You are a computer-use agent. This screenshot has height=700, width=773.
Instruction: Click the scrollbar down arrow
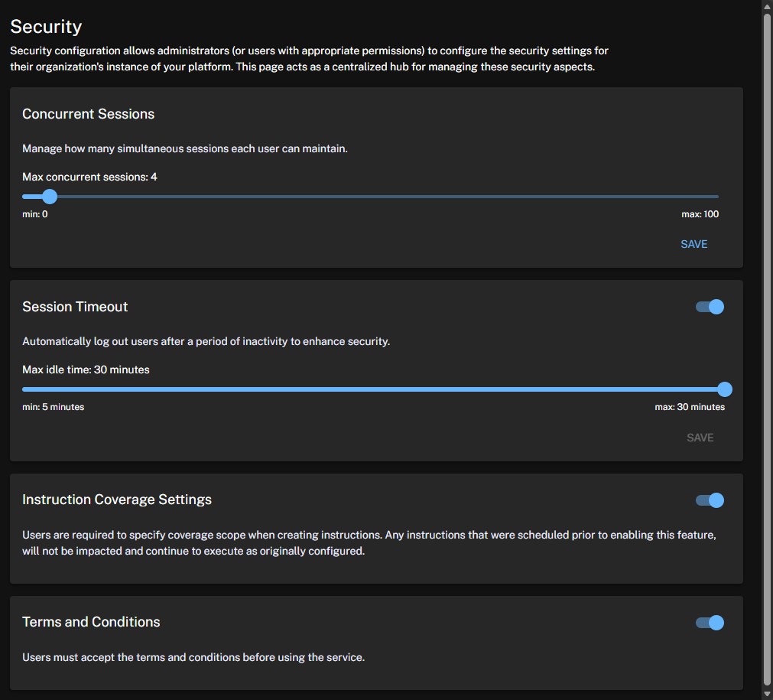coord(767,694)
